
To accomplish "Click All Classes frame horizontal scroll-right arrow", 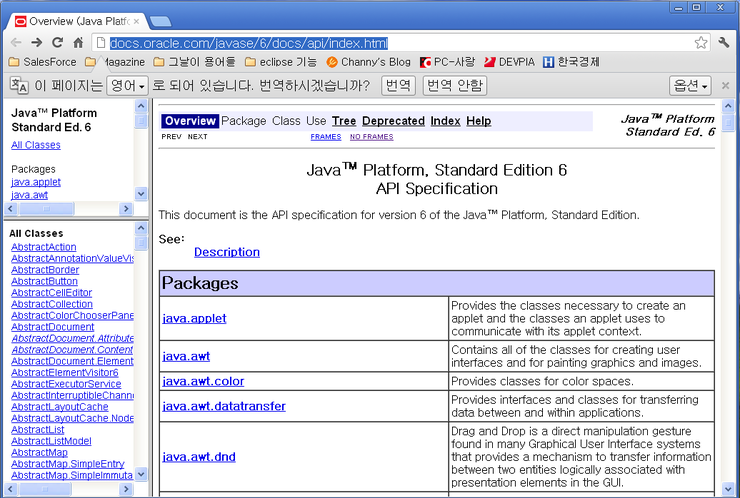I will tap(126, 489).
